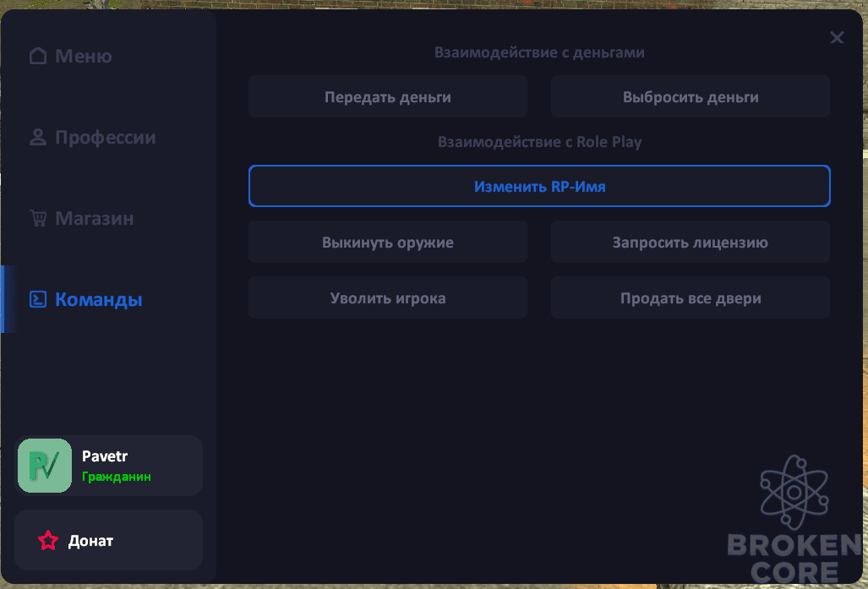
Task: Click the shopping cart icon beside Магазин
Action: [38, 218]
